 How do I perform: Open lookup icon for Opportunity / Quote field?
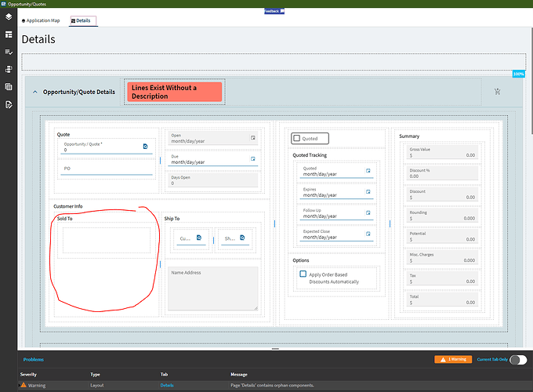(146, 147)
